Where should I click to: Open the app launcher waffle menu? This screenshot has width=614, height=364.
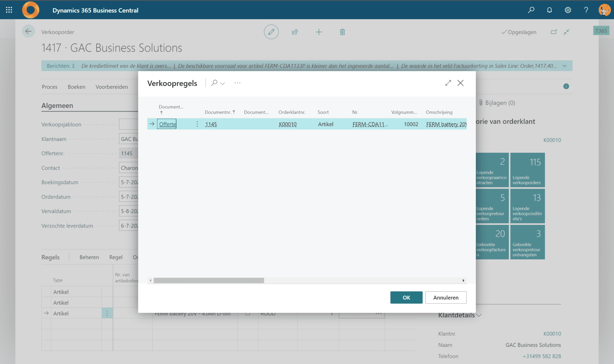[x=9, y=10]
